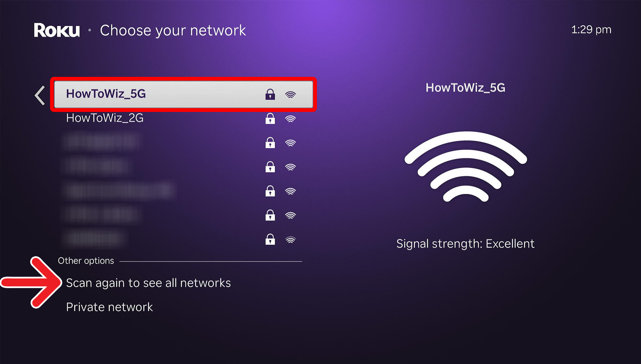Click the lock icon on third network row
The image size is (641, 364).
pos(270,143)
